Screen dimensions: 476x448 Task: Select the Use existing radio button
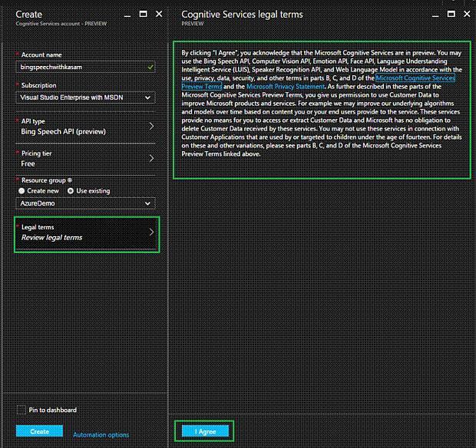pos(71,190)
